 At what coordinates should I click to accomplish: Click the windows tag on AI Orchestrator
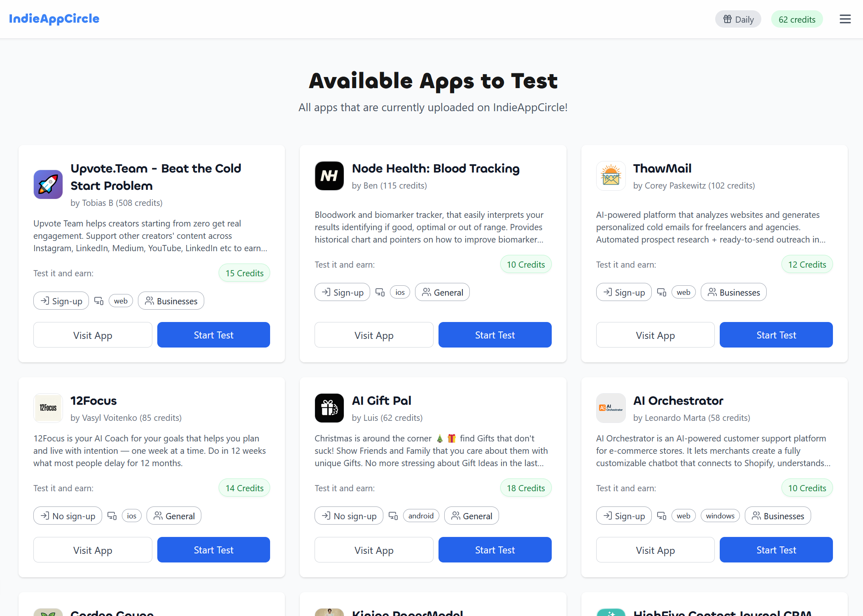pos(720,516)
